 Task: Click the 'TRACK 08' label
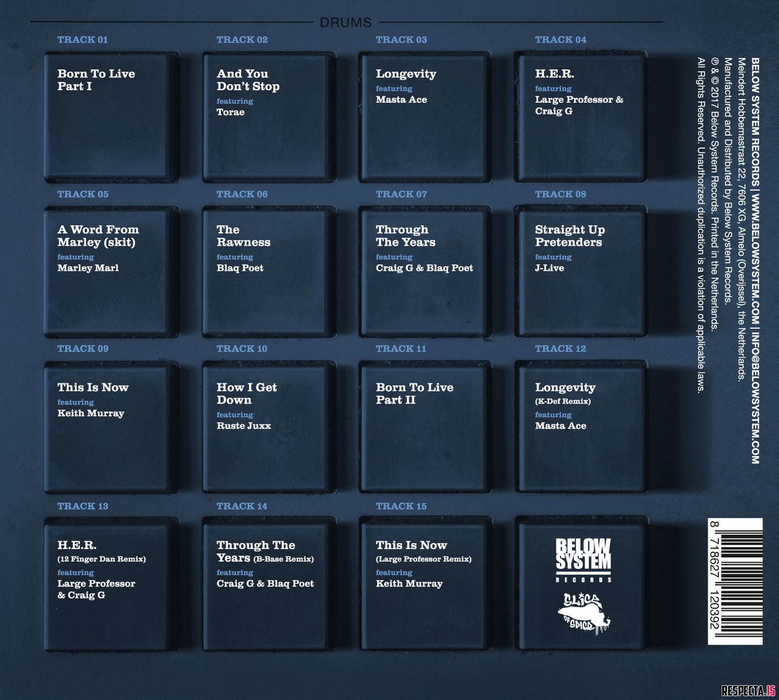point(560,194)
